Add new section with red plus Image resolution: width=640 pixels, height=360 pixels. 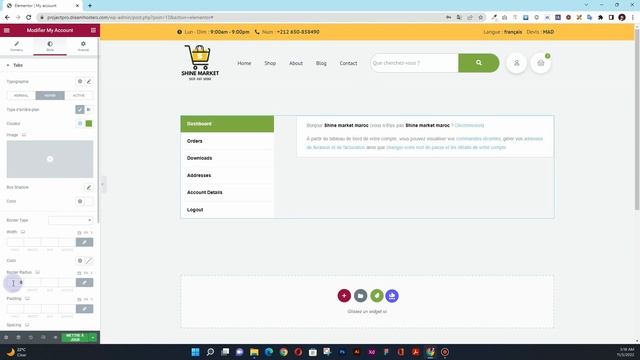tap(344, 296)
